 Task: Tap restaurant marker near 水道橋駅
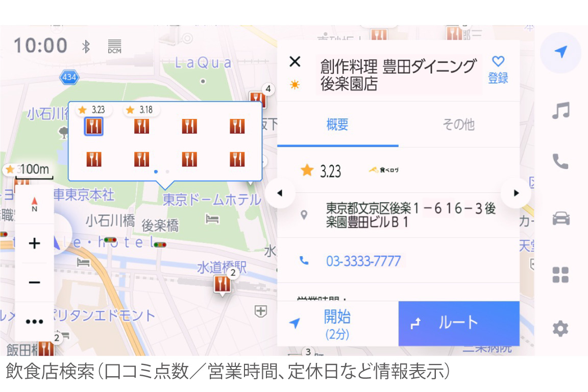[x=223, y=285]
